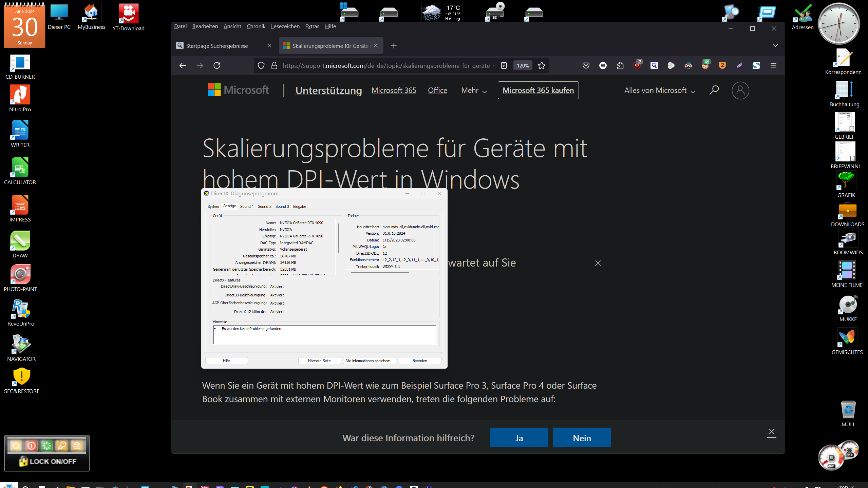
Task: Open the list all tabs chevron
Action: point(775,45)
